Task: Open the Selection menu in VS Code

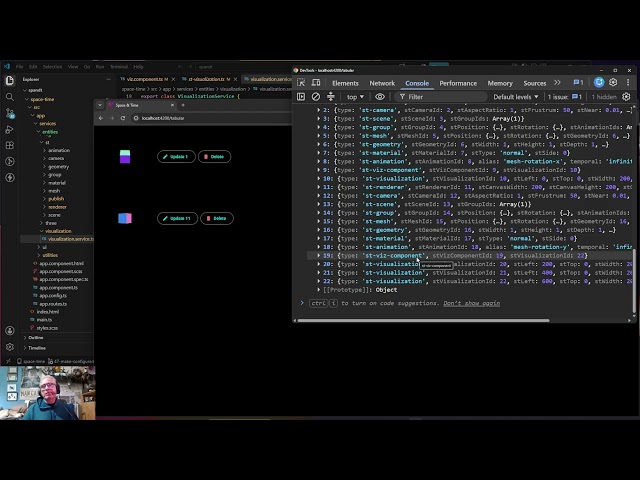Action: tap(52, 67)
